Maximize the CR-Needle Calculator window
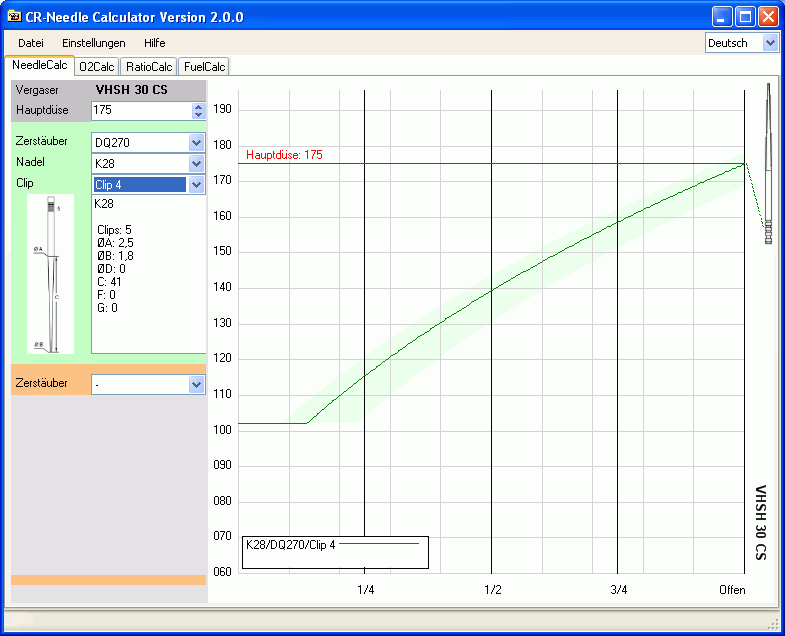Image resolution: width=785 pixels, height=636 pixels. click(x=745, y=17)
